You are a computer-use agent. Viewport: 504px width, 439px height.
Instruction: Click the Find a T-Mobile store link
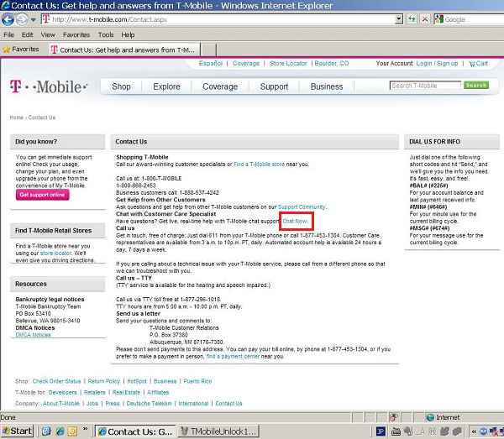tap(259, 165)
